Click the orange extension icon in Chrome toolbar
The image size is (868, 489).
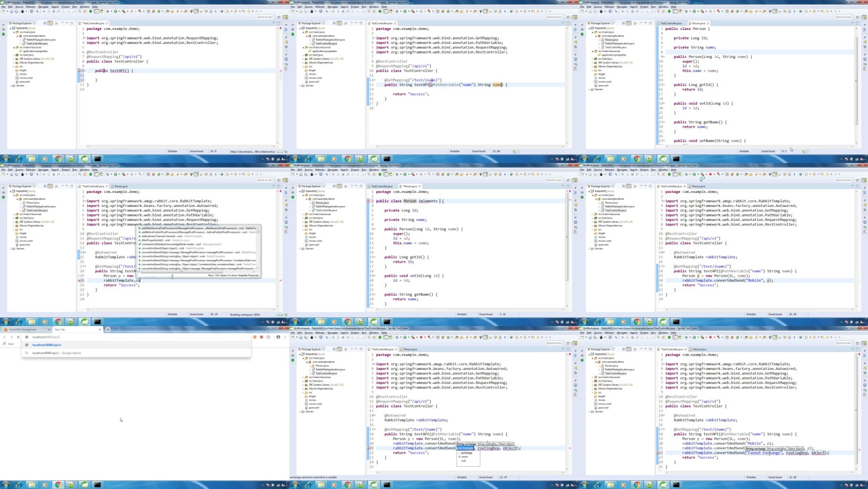tap(255, 337)
